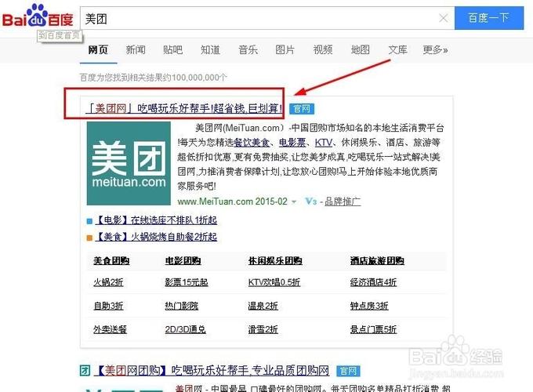Expand the dropdown arrow after www.MeiTuan.com 2015-02

pos(294,202)
